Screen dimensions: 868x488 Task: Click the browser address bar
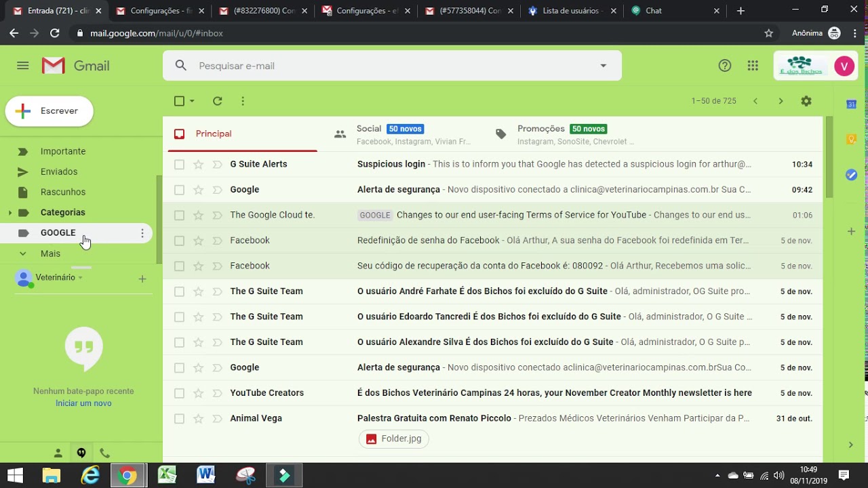point(420,33)
